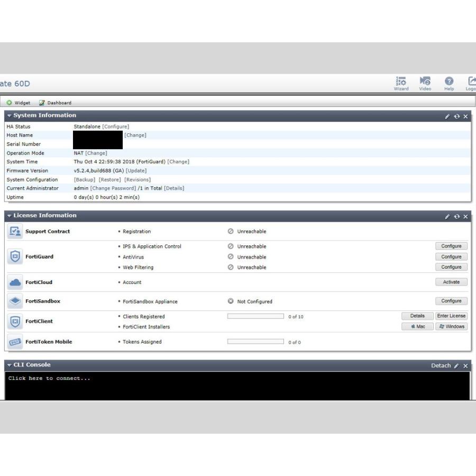Click the FortiGuard shield icon
This screenshot has width=476, height=476.
14,257
